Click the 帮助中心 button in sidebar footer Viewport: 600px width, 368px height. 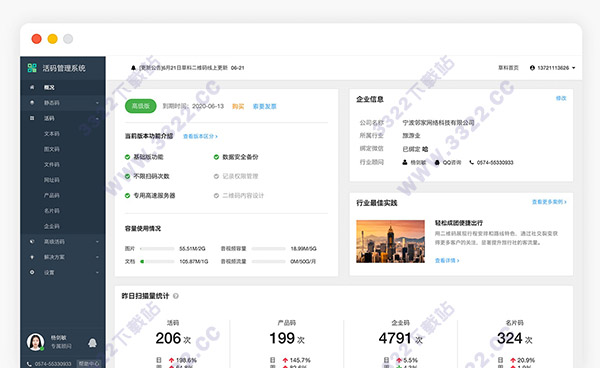click(x=89, y=363)
